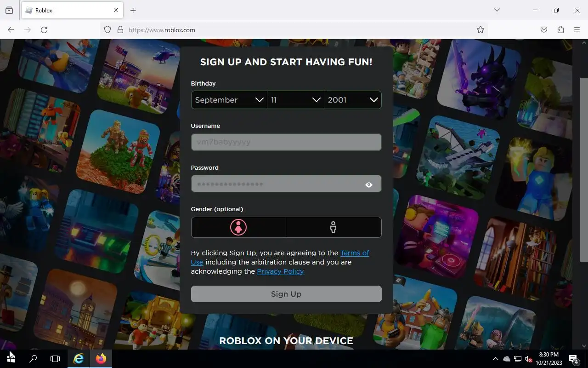Click the scrollbar down arrow
This screenshot has width=588, height=368.
(584, 346)
